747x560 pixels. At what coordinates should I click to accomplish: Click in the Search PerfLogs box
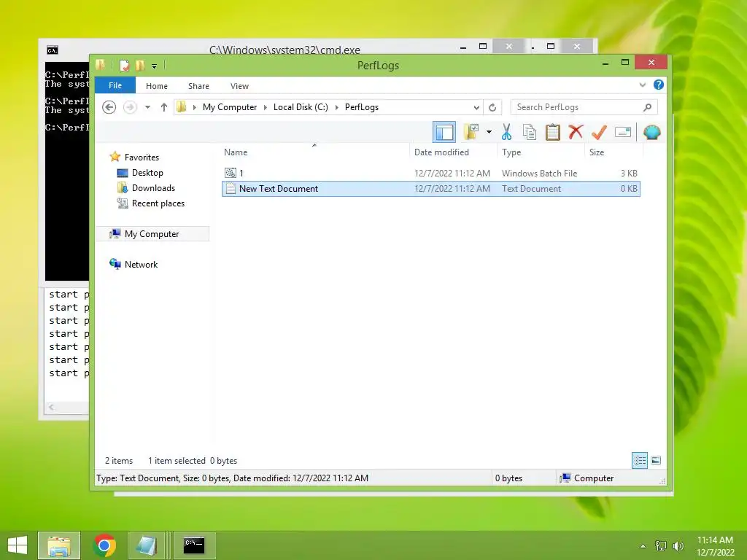584,107
